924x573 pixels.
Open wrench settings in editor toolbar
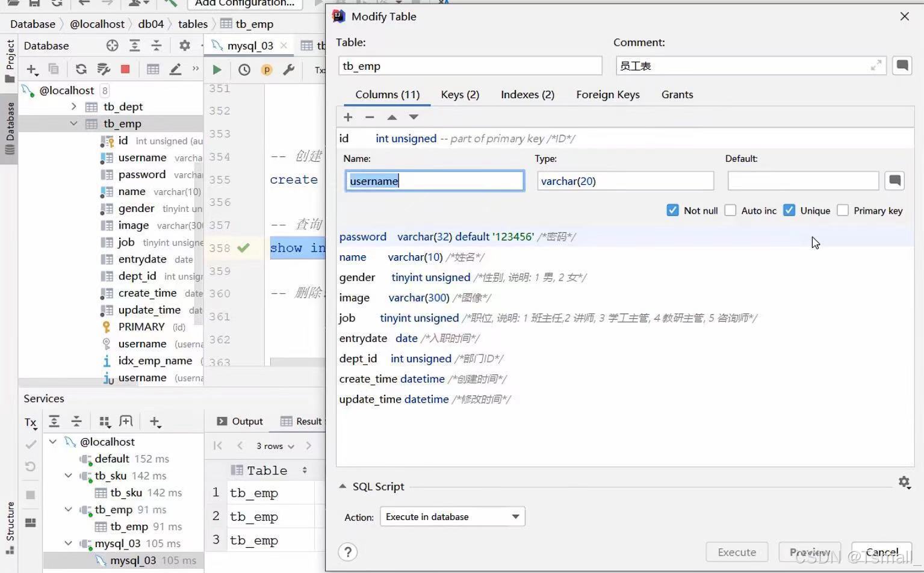coord(289,70)
